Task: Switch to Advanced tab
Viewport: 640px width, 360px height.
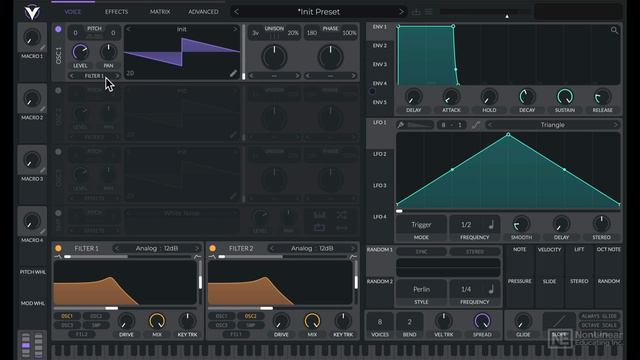Action: (203, 12)
